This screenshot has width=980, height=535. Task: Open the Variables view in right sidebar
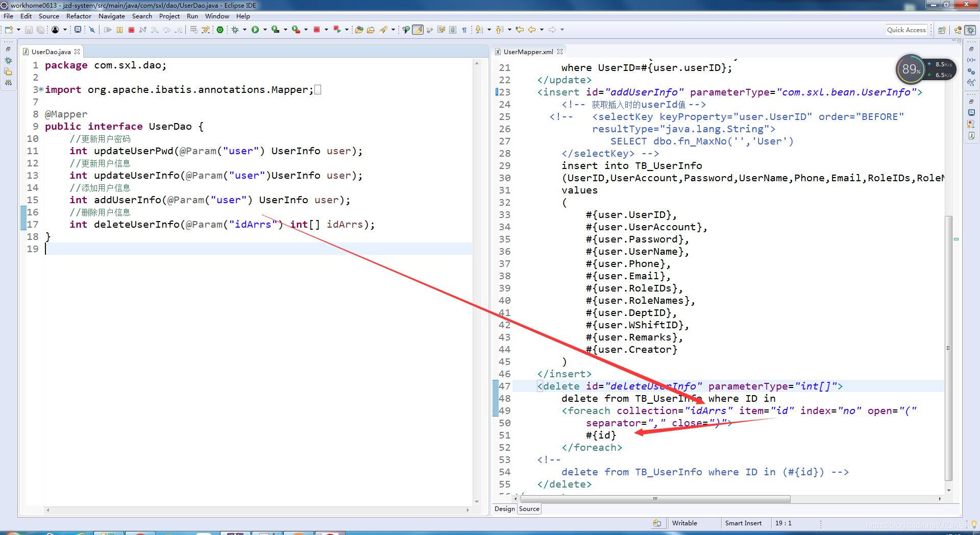pyautogui.click(x=971, y=60)
